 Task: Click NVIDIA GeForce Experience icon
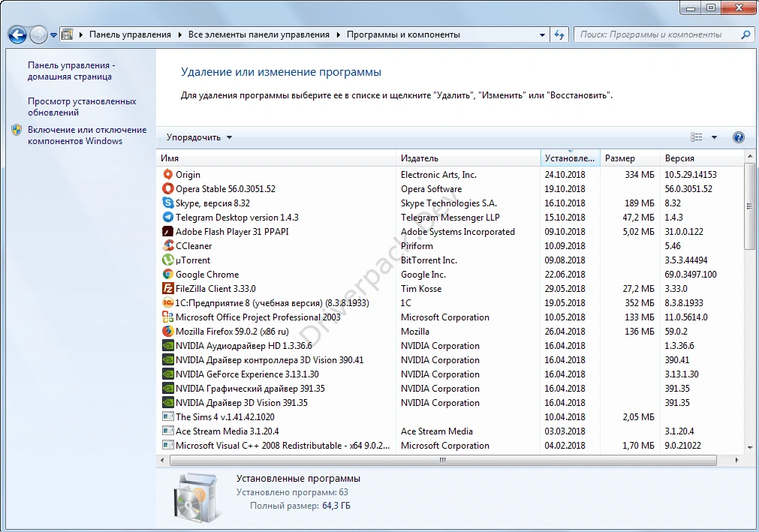(x=167, y=374)
